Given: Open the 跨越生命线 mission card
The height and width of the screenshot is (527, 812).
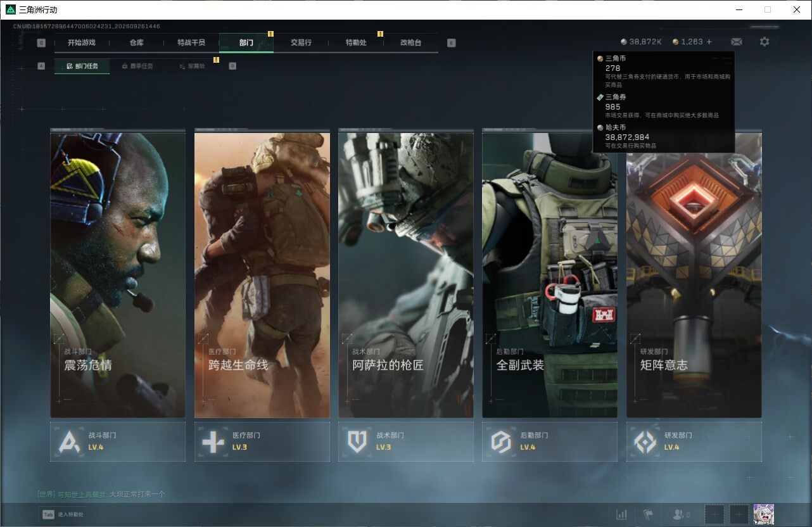Looking at the screenshot, I should coord(262,274).
